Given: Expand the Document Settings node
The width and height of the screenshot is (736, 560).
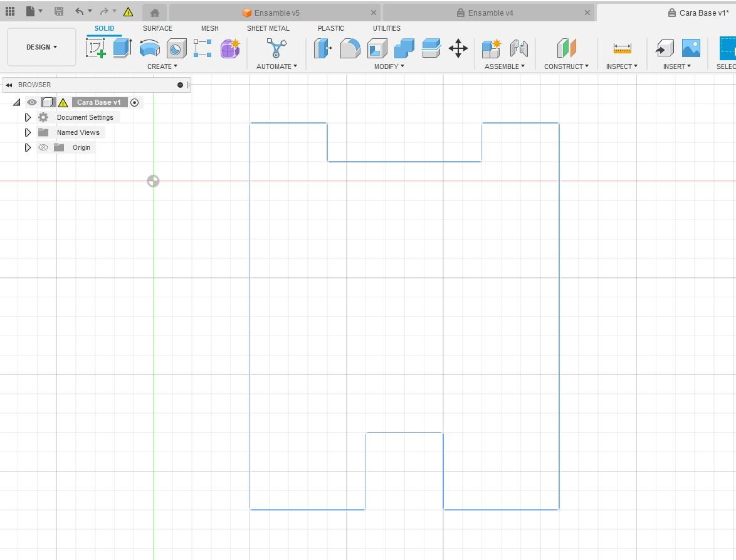Looking at the screenshot, I should point(28,117).
